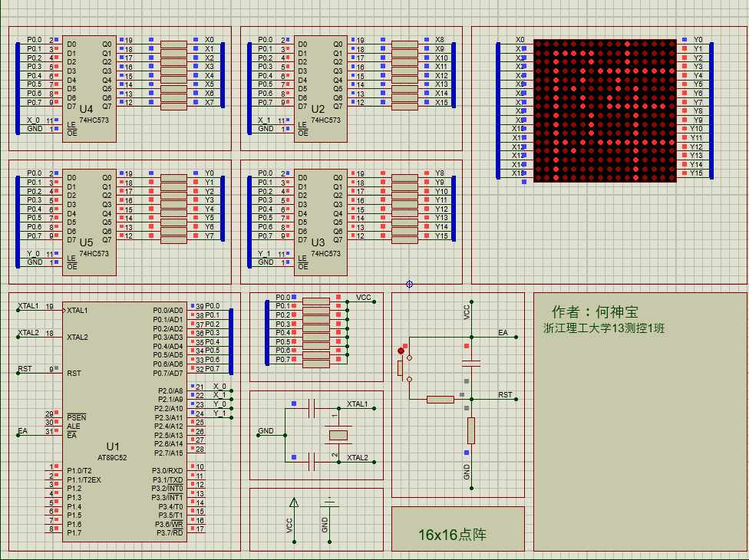Click the blue origin crosshair marker
This screenshot has width=749, height=560.
click(x=409, y=284)
